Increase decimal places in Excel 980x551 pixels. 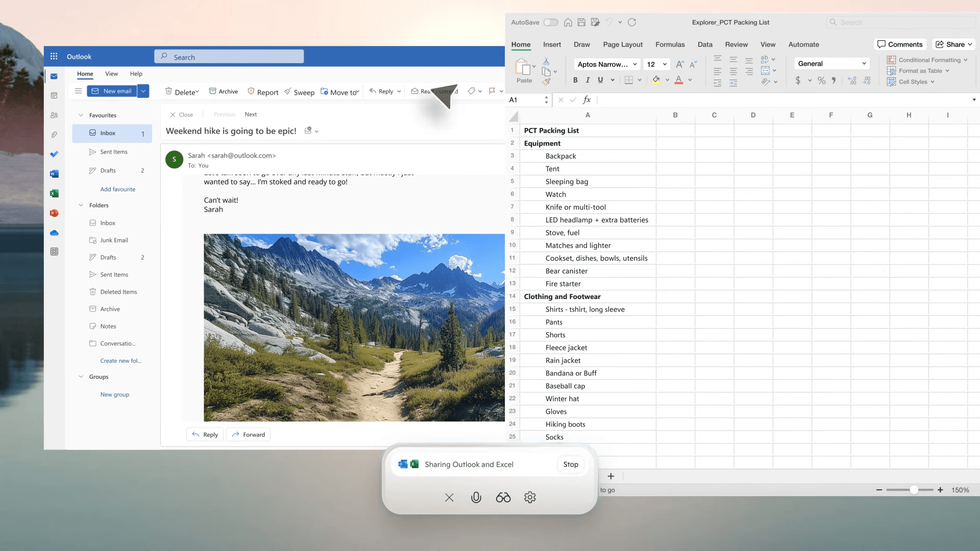coord(851,81)
